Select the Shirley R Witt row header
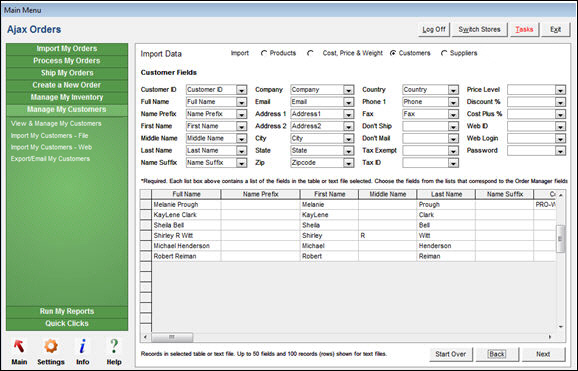The image size is (578, 371). (146, 236)
